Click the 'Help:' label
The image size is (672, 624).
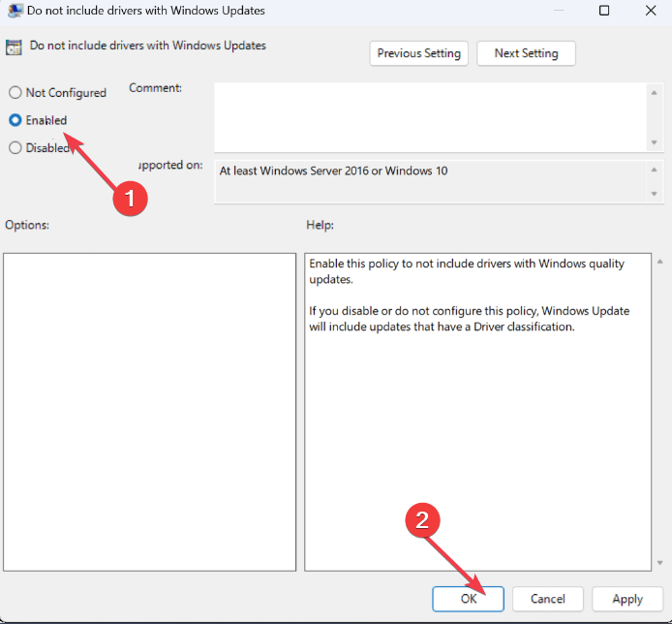tap(320, 225)
